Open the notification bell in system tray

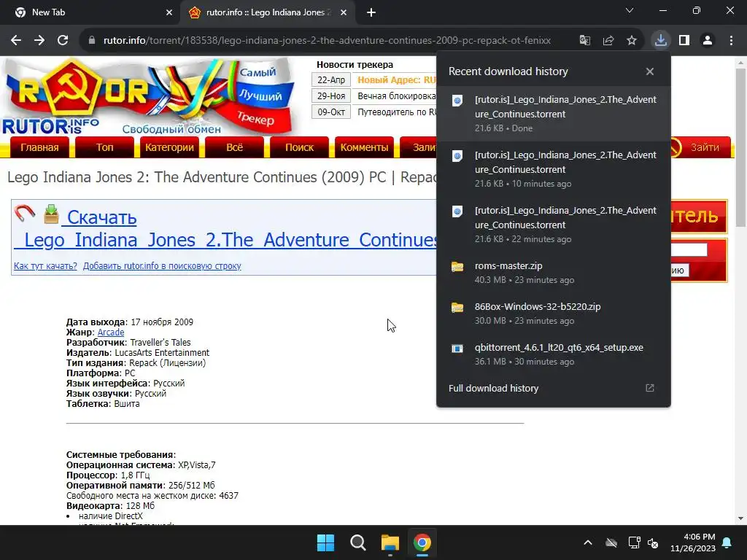[x=727, y=542]
